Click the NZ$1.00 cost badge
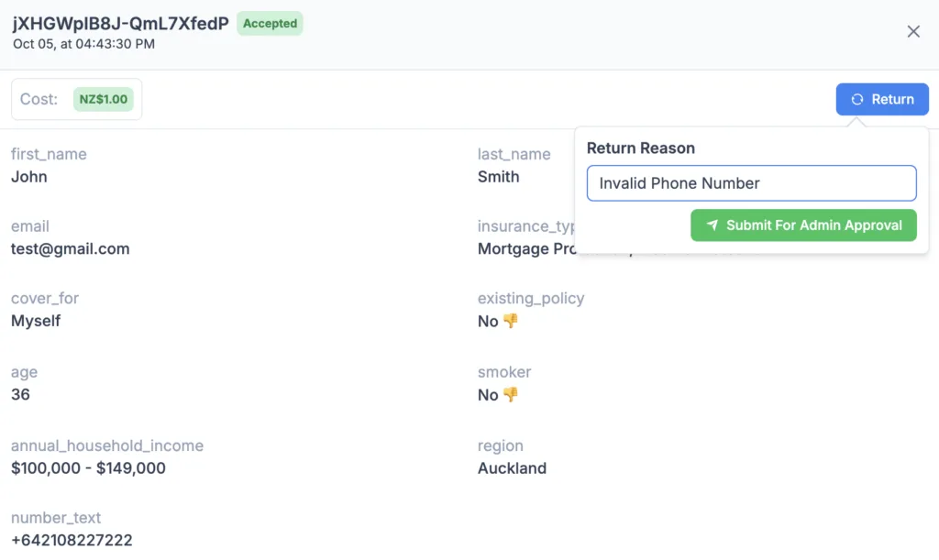The height and width of the screenshot is (560, 939). coord(103,99)
